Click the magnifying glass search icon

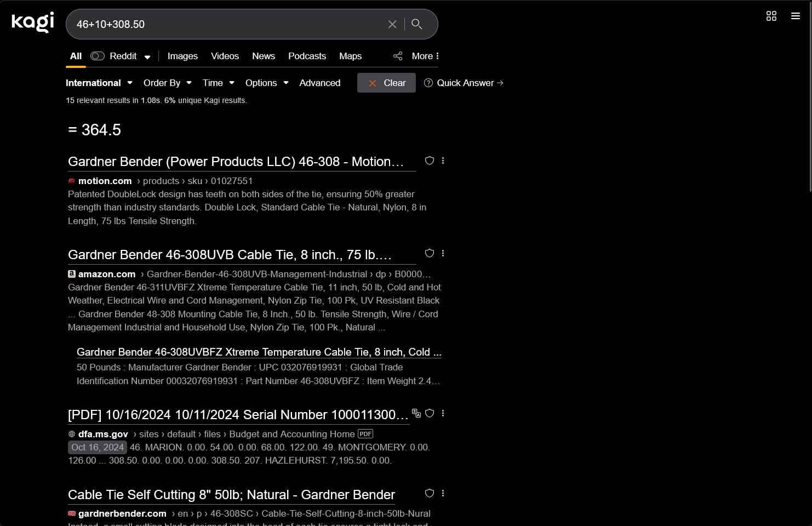click(417, 24)
